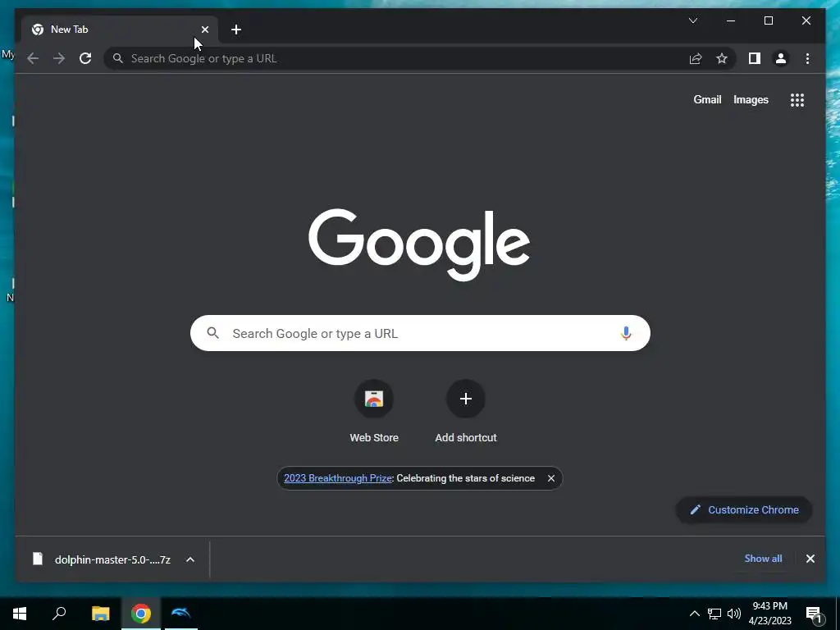Open the tab search chevron

(x=693, y=21)
